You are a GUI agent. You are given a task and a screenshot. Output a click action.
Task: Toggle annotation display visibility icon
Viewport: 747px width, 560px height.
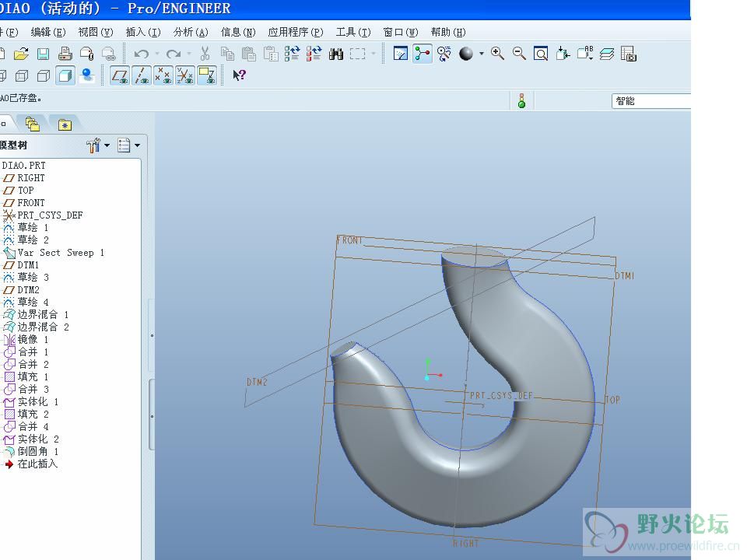[207, 75]
